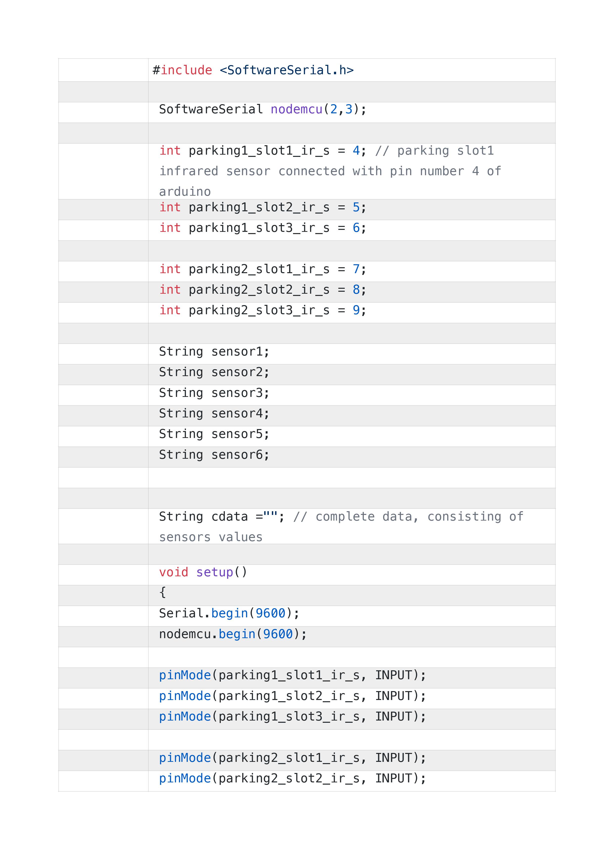Image resolution: width=614 pixels, height=868 pixels.
Task: Click the String sensor1 declaration
Action: [x=214, y=352]
